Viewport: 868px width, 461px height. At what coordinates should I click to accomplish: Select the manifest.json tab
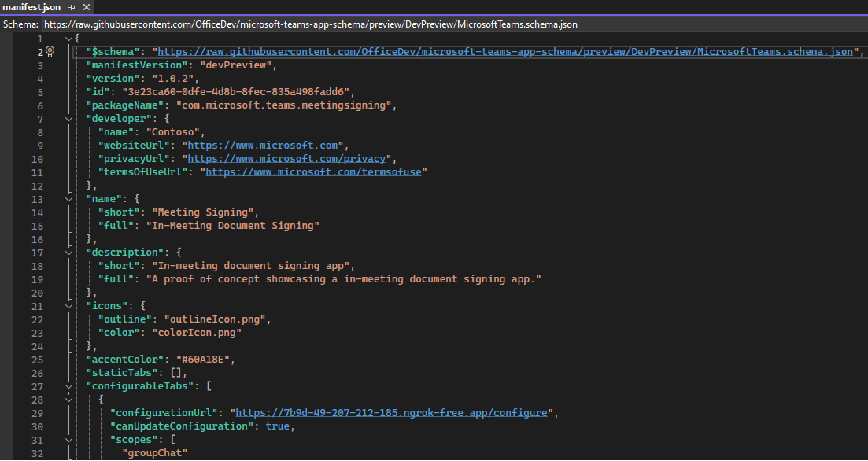coord(31,7)
